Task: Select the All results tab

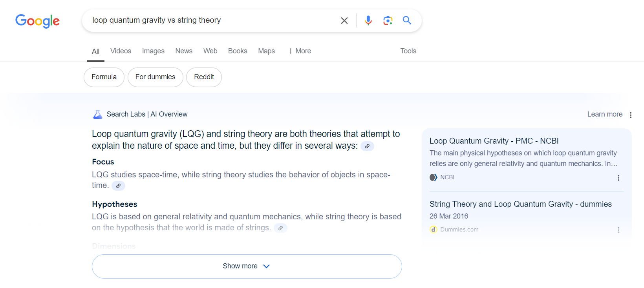Action: tap(95, 51)
